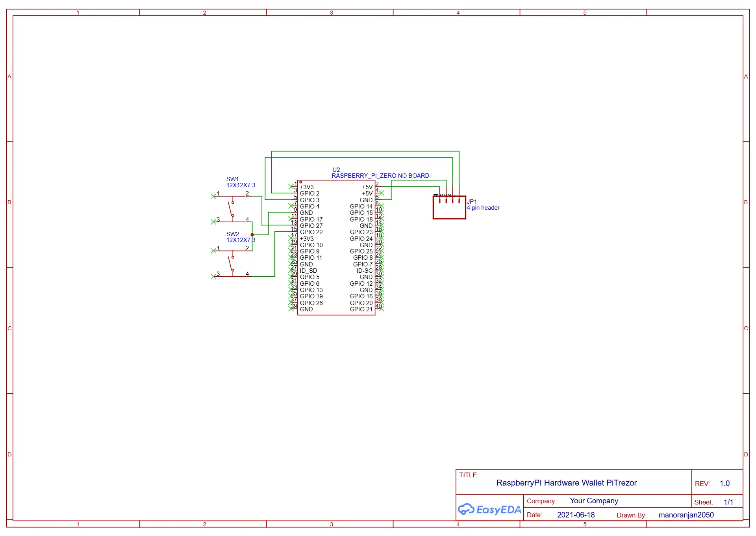
Task: Click the GPIO 21 pin label
Action: coord(361,309)
